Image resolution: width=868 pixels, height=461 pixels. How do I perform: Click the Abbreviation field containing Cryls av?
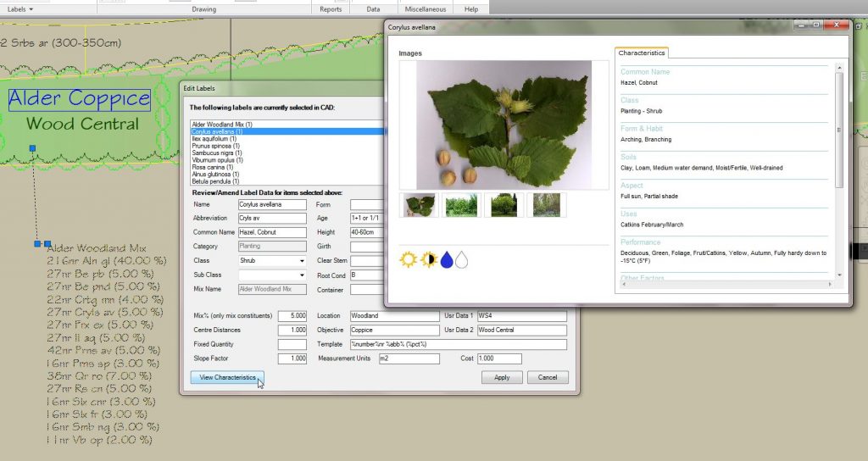click(271, 219)
